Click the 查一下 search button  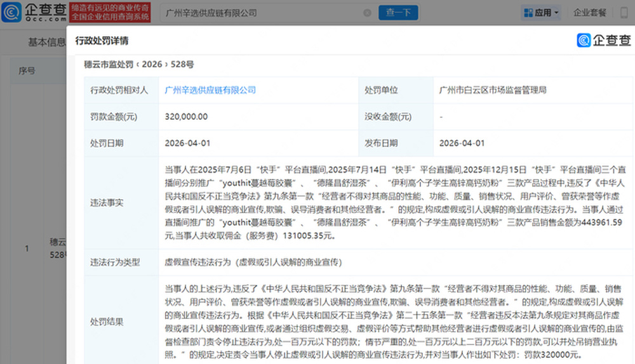tap(398, 13)
